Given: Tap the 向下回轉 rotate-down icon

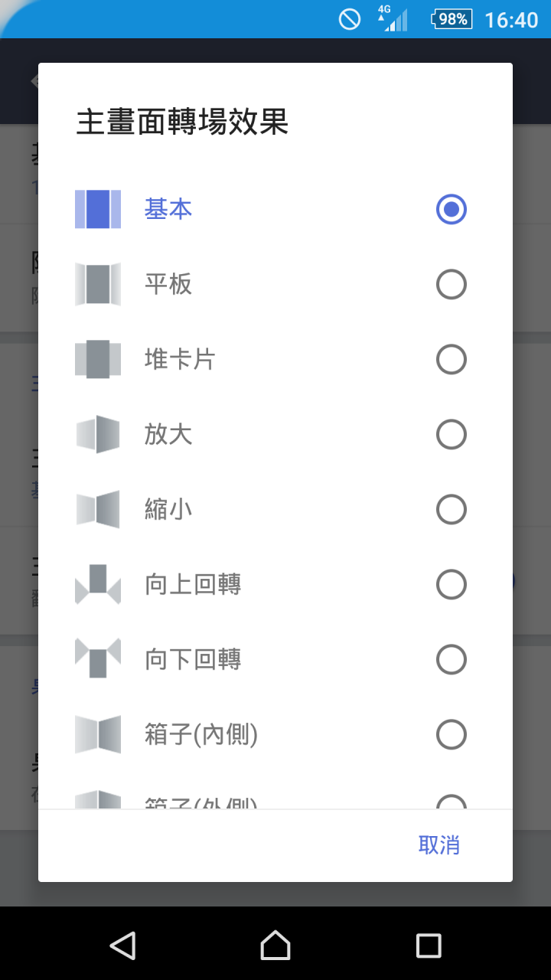Looking at the screenshot, I should coord(98,658).
